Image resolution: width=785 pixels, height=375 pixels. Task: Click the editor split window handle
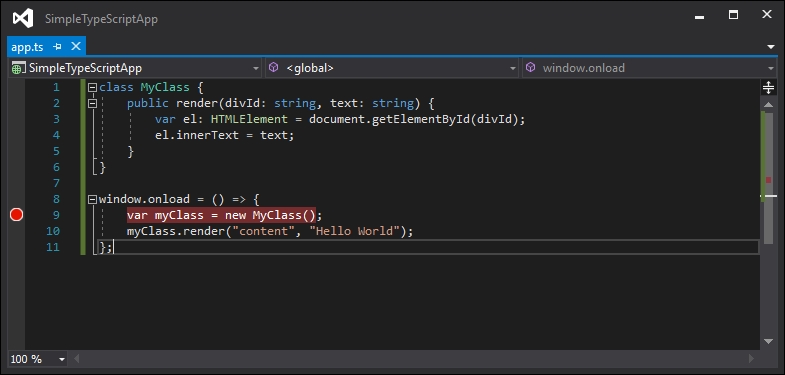click(x=768, y=88)
